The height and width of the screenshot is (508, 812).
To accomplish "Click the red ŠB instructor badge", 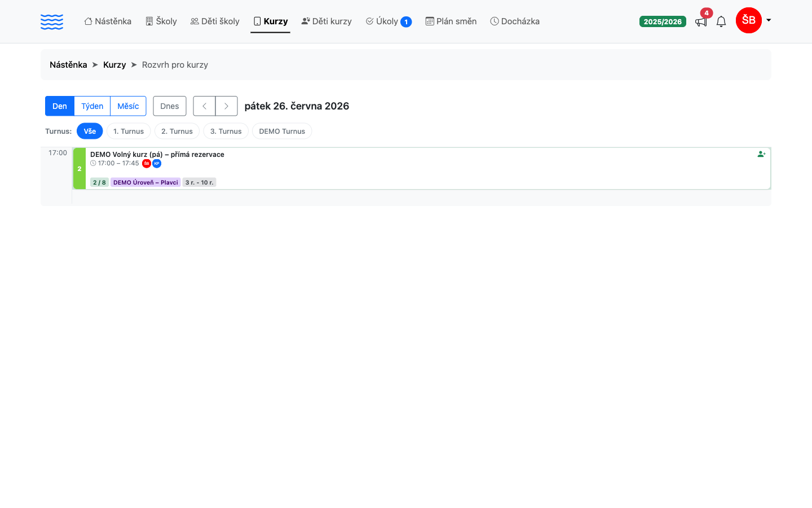I will pyautogui.click(x=147, y=164).
